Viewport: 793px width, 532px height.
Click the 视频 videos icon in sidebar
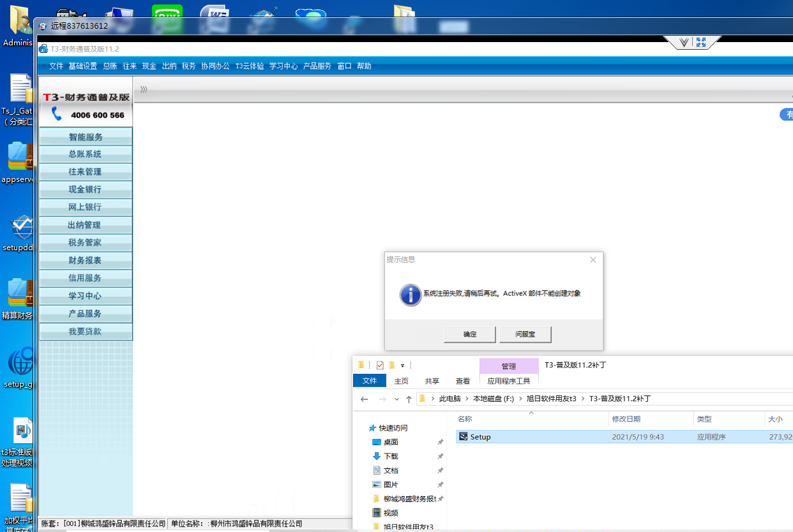pyautogui.click(x=377, y=512)
